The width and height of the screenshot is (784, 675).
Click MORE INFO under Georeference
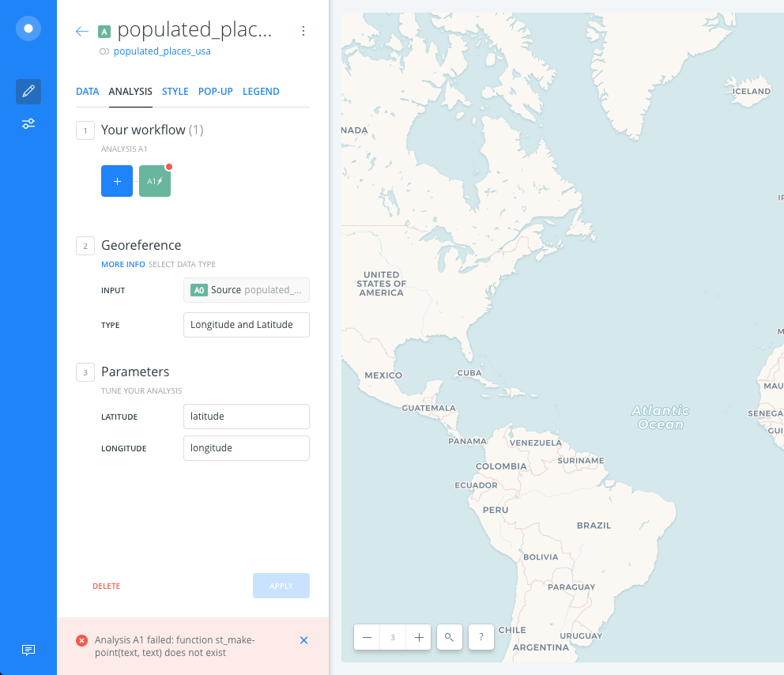[x=122, y=264]
